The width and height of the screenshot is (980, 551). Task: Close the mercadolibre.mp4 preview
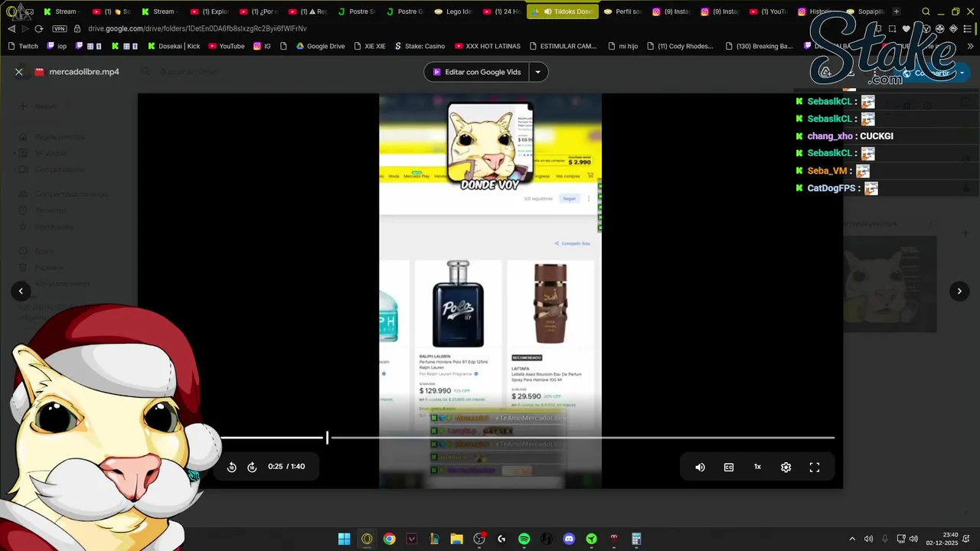pyautogui.click(x=19, y=72)
